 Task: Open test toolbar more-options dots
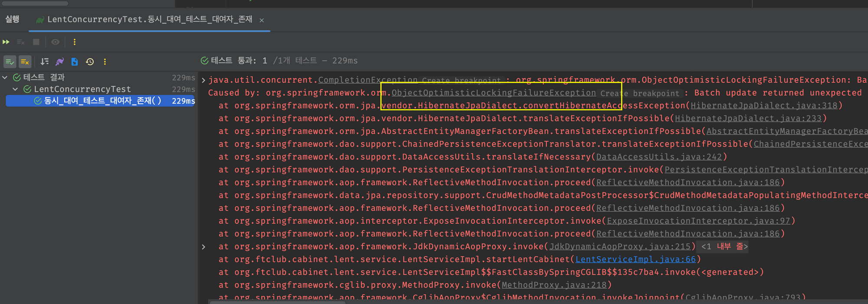(105, 62)
